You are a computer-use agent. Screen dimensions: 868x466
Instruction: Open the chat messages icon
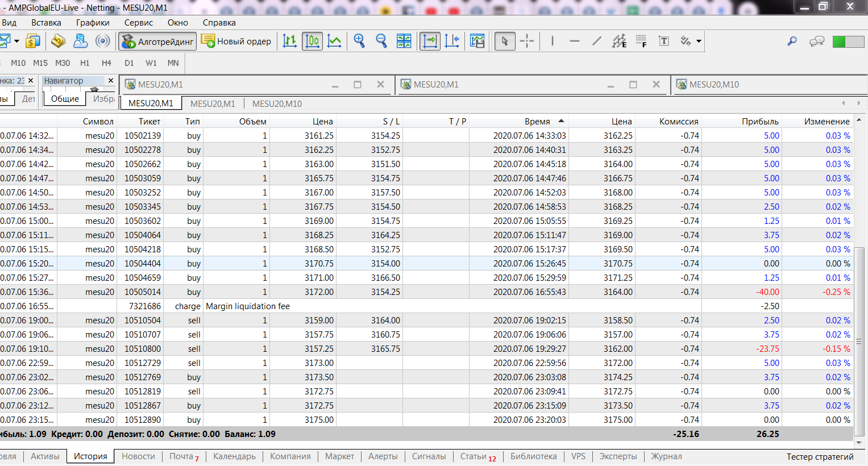817,41
